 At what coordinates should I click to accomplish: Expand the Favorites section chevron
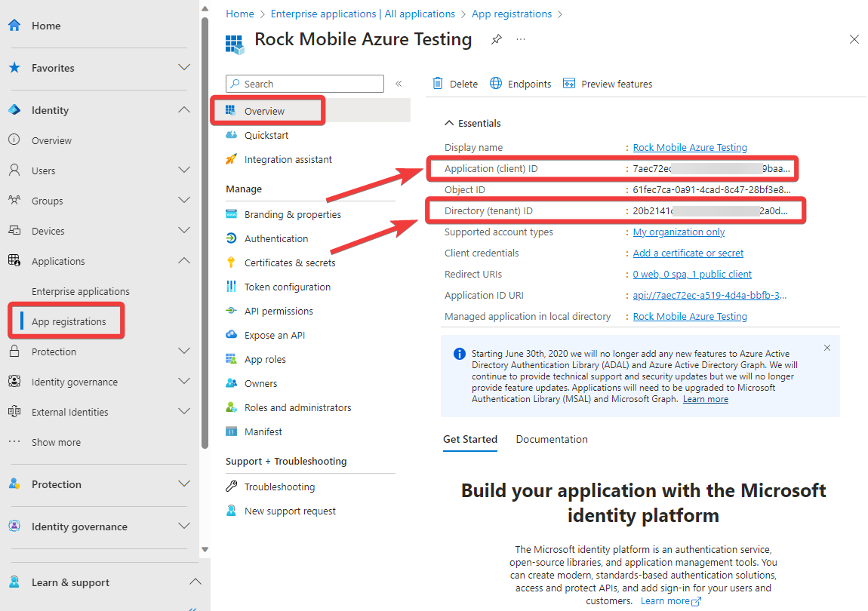tap(183, 68)
